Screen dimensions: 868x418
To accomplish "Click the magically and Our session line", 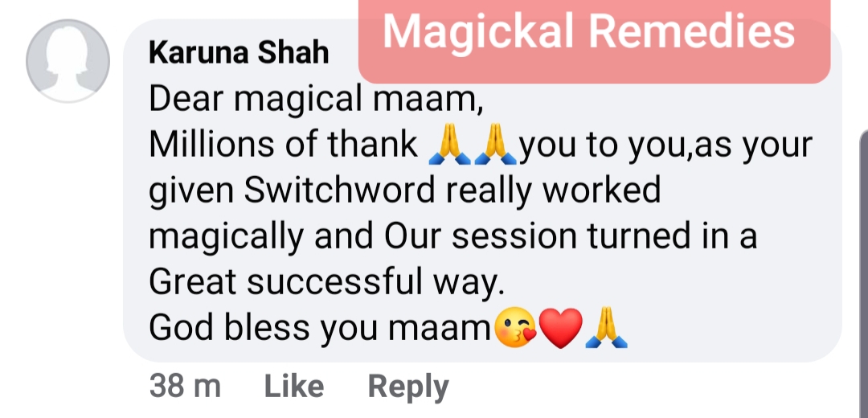I will 452,236.
